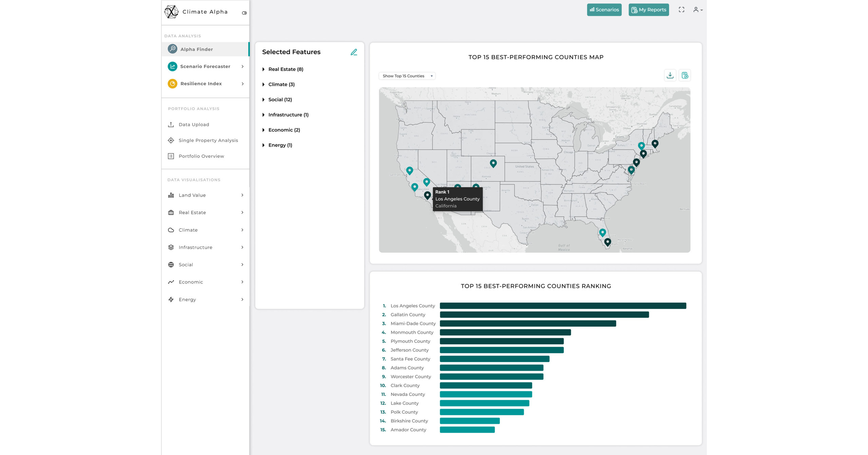Download the counties map image
Screen dimensions: 868x455
click(670, 75)
